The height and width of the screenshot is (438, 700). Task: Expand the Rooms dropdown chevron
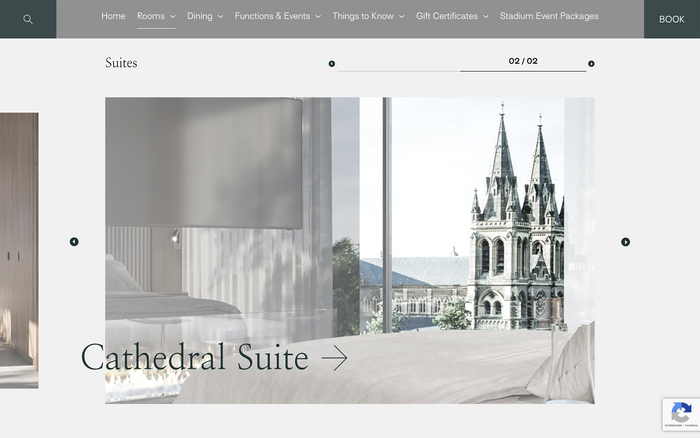(173, 17)
